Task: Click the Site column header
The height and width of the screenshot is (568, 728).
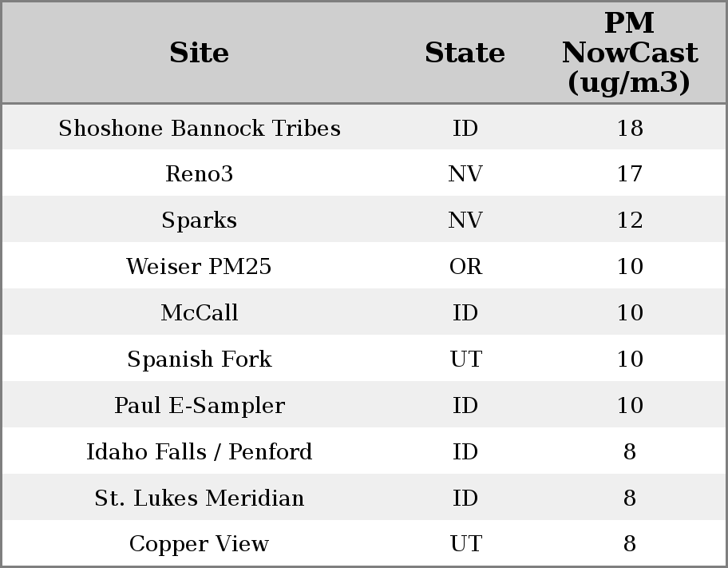Action: 199,53
